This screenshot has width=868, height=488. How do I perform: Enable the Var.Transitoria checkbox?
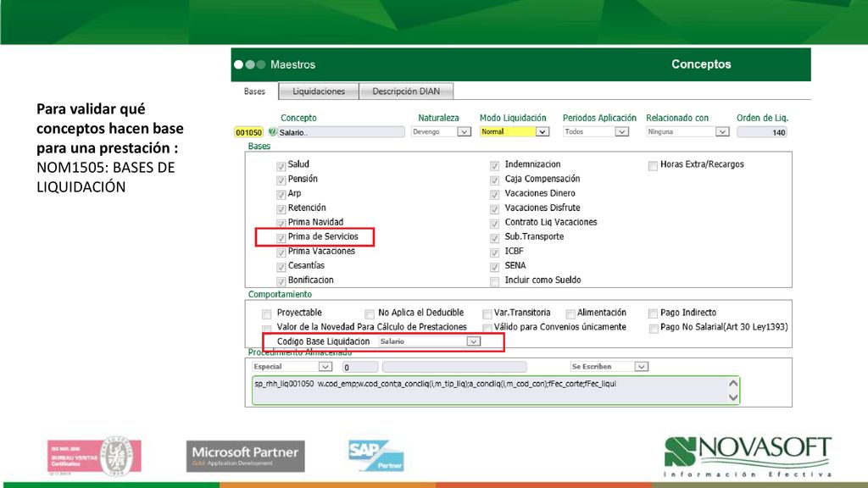[x=487, y=314]
